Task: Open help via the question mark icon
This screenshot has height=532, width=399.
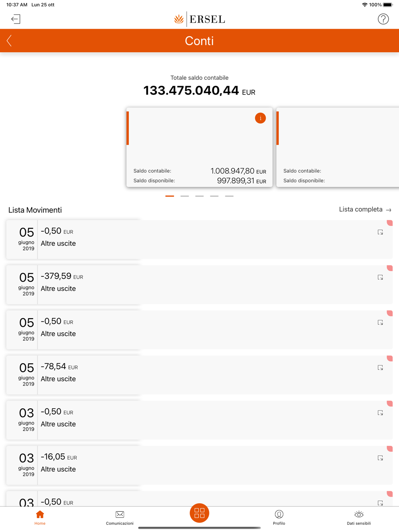Action: pos(383,19)
